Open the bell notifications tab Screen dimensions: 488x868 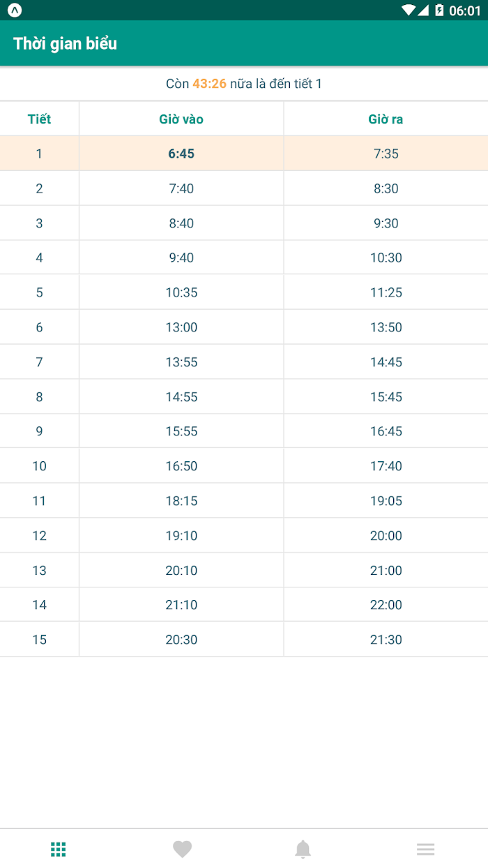[303, 849]
